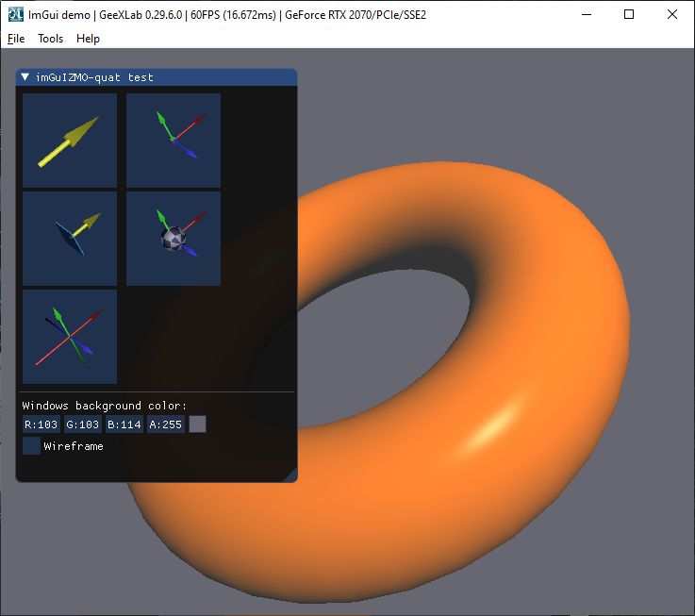Image resolution: width=695 pixels, height=616 pixels.
Task: Open the background color preview swatch
Action: (x=198, y=425)
